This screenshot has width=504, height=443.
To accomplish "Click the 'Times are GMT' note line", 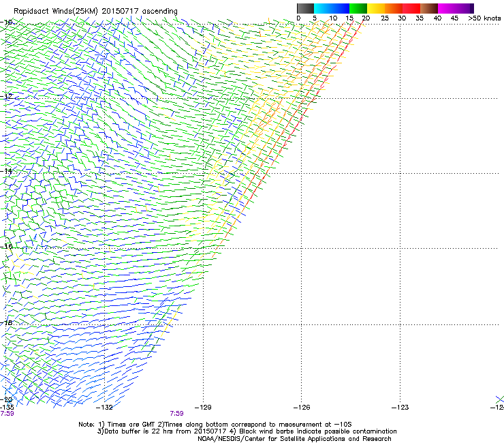I will pyautogui.click(x=215, y=425).
